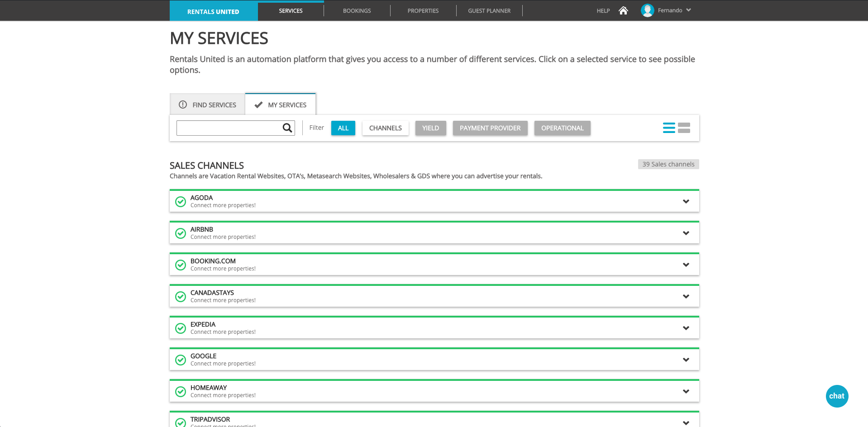Click the Help link
Image resolution: width=868 pixels, height=427 pixels.
(x=603, y=11)
